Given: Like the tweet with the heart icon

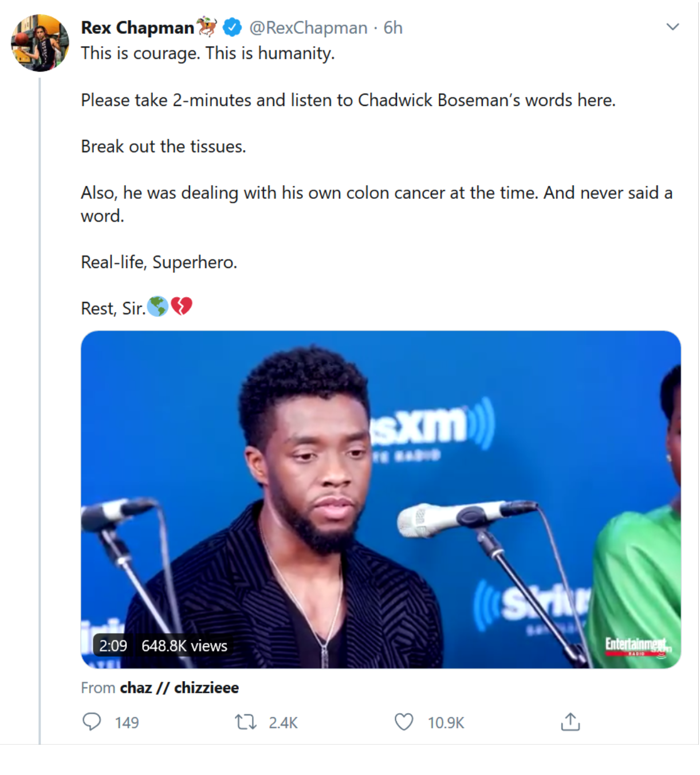Looking at the screenshot, I should click(404, 722).
